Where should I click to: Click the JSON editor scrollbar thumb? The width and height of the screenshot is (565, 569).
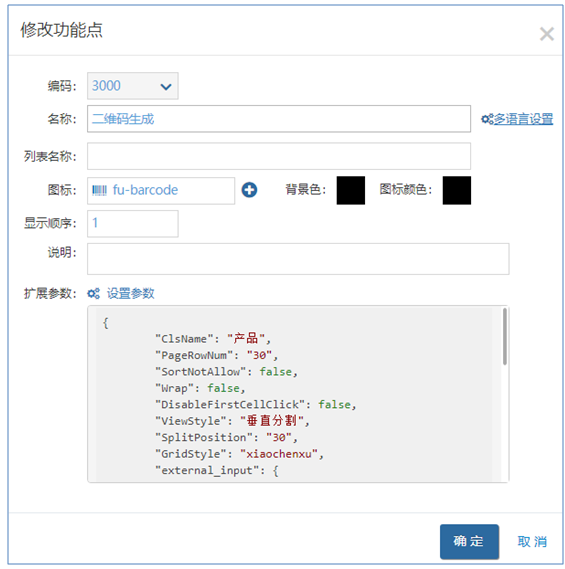coord(504,336)
